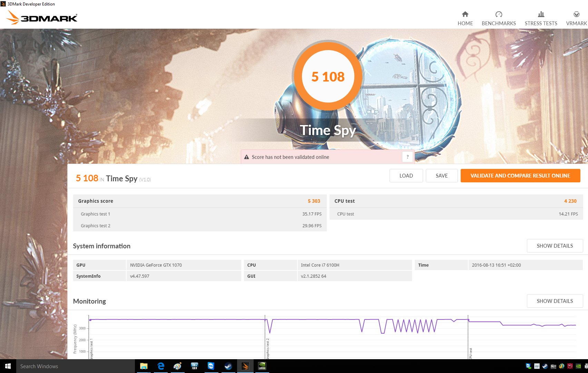Image resolution: width=588 pixels, height=373 pixels.
Task: Open the Benchmarks section
Action: coord(498,18)
